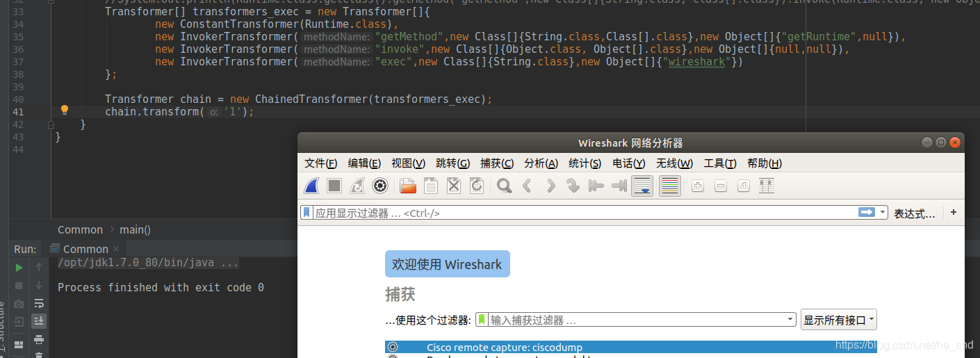
Task: Click the go to specified packet icon
Action: 573,186
